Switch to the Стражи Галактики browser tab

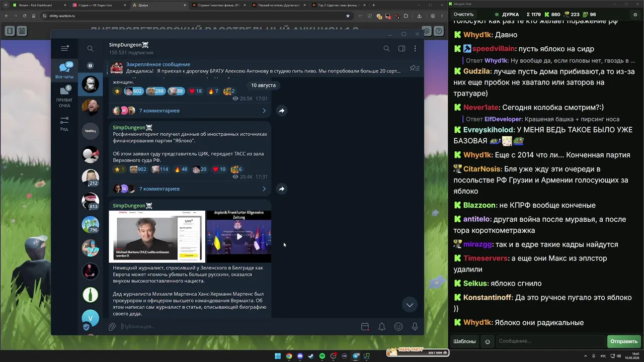tap(218, 5)
